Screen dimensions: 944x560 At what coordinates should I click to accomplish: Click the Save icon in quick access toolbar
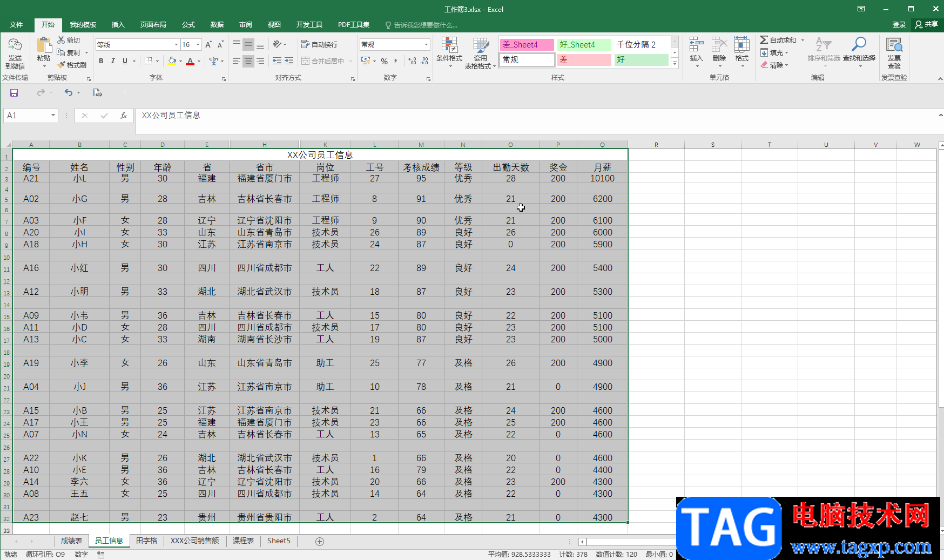tap(14, 93)
